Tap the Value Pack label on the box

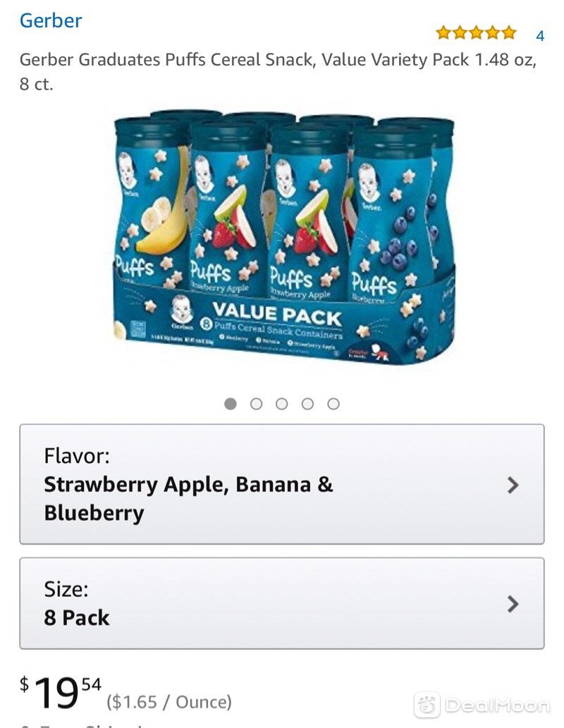pyautogui.click(x=277, y=314)
